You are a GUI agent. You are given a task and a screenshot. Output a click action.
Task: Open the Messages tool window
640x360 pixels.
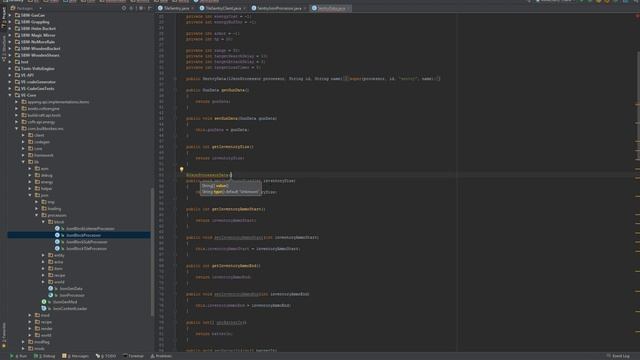76,356
